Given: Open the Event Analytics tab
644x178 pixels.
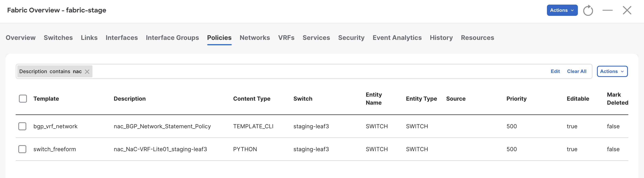Looking at the screenshot, I should 397,38.
